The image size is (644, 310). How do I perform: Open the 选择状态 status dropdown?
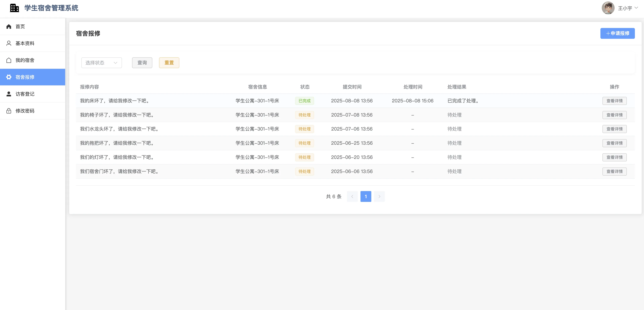pos(101,63)
